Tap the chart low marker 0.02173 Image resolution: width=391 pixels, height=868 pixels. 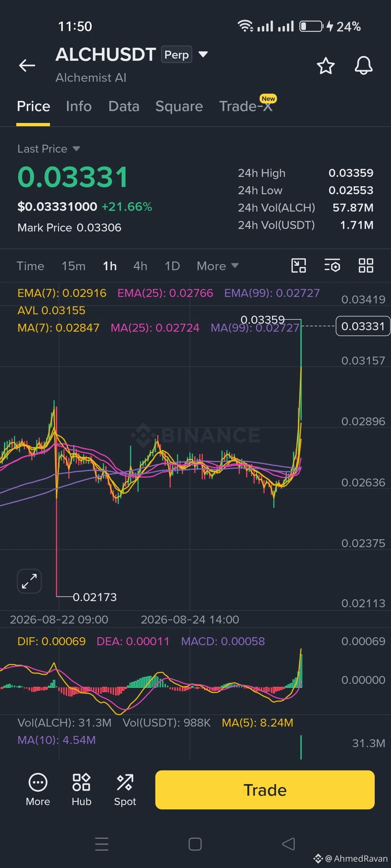[95, 597]
